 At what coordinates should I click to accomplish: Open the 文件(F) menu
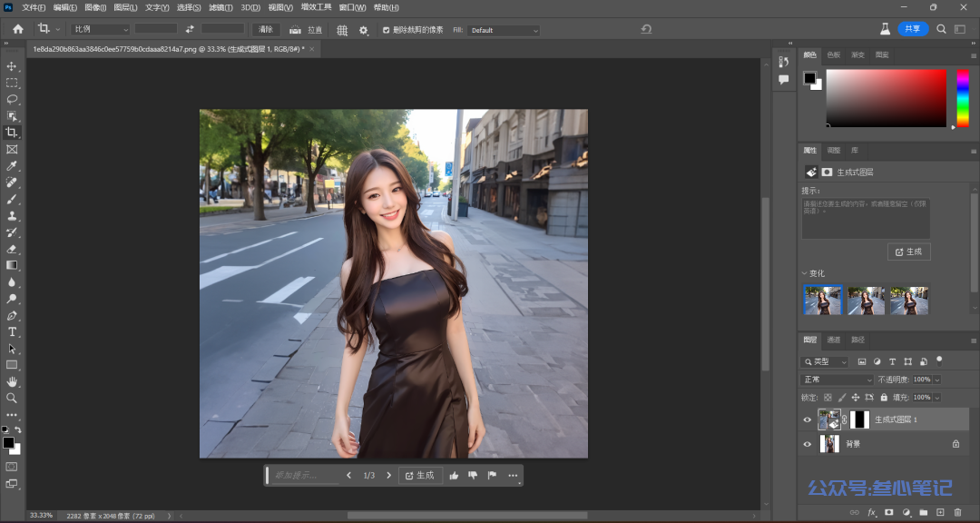pos(34,7)
